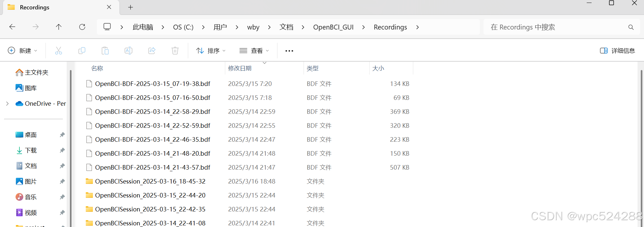Select file OpenBCI-BDF-2025-03-15_07-19-38.bdf
Viewport: 644px width, 227px height.
[x=152, y=84]
